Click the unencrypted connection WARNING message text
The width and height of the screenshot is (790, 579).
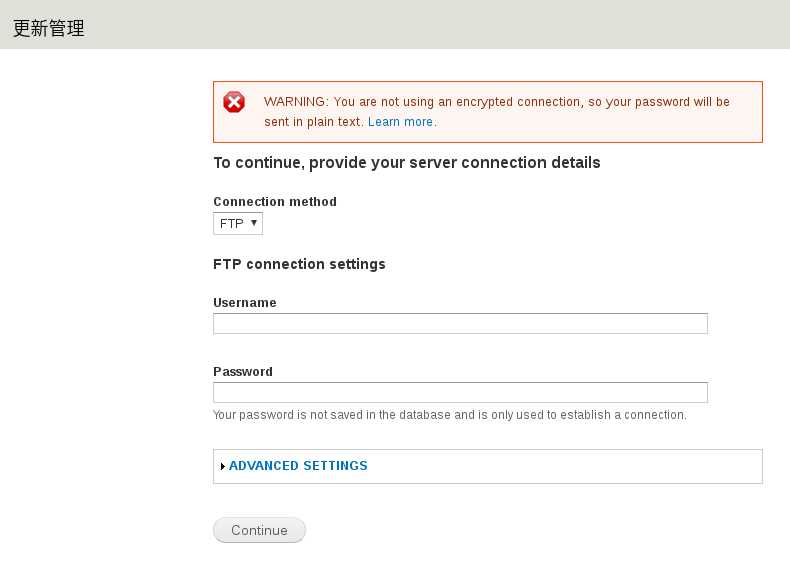pyautogui.click(x=496, y=112)
